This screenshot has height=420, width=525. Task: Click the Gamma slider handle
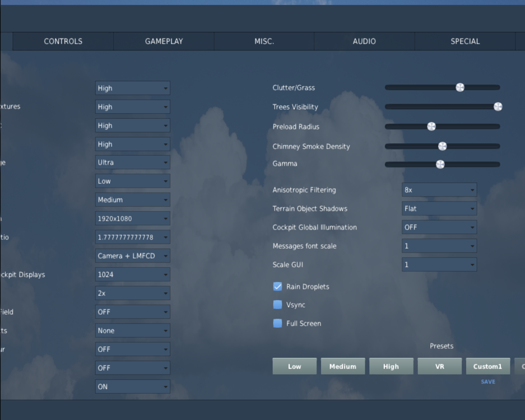tap(440, 164)
